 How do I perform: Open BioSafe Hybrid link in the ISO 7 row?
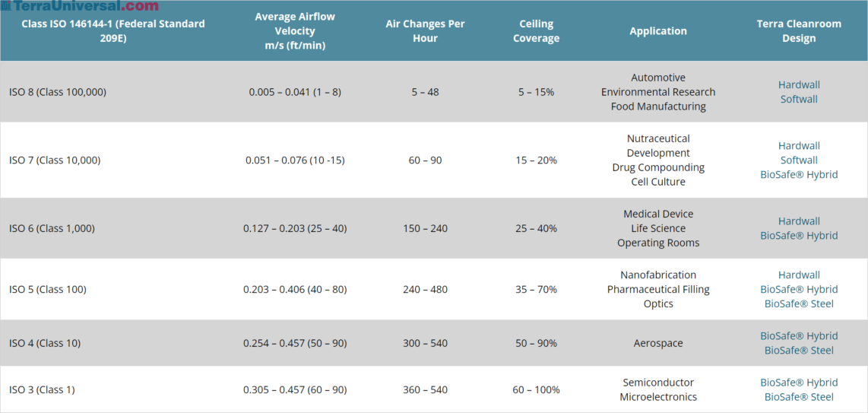click(x=799, y=174)
